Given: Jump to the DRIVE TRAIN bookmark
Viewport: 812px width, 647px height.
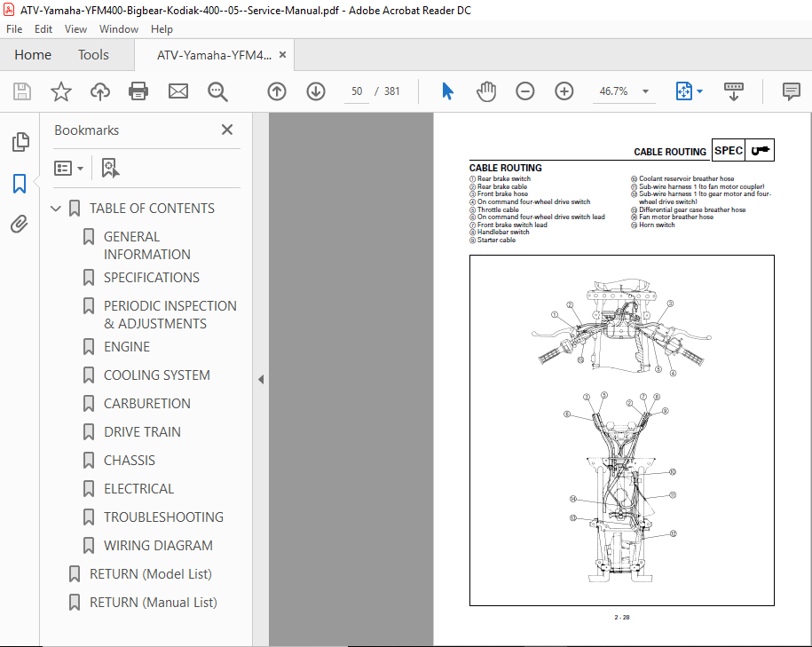Looking at the screenshot, I should point(142,432).
